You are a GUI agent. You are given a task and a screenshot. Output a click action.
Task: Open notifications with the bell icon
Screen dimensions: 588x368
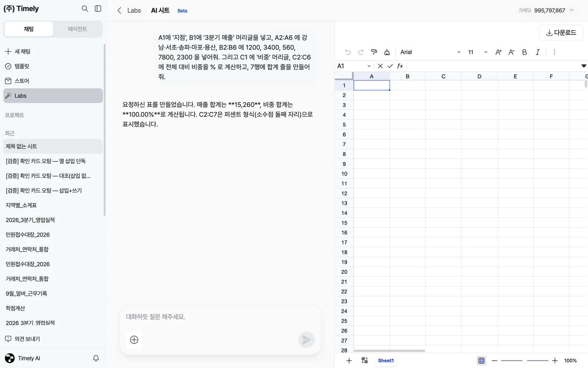[96, 358]
